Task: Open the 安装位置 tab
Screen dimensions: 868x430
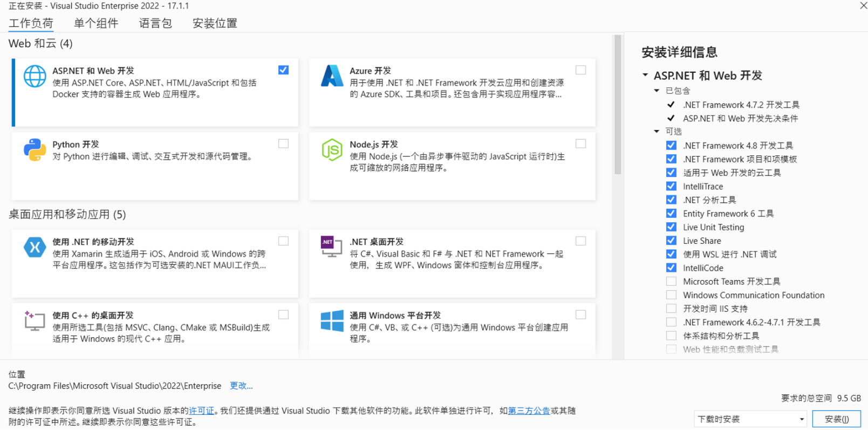Action: click(215, 23)
